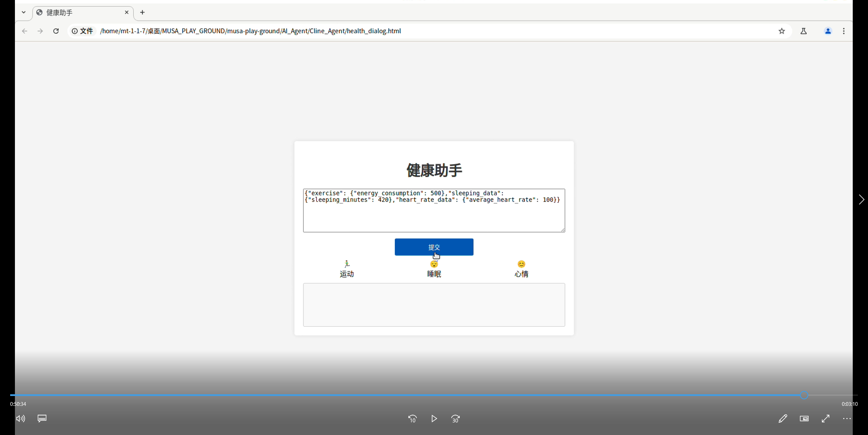Bookmark page with star icon
868x435 pixels.
[782, 31]
